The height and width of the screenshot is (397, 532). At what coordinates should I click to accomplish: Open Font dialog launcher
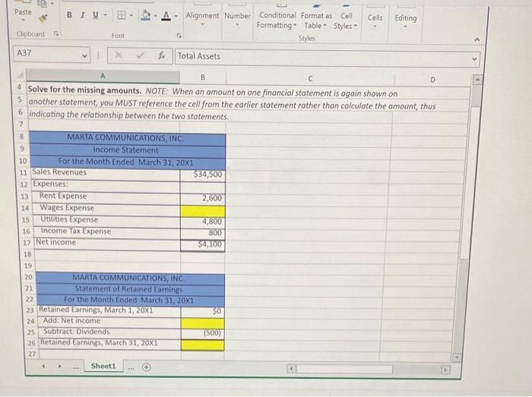point(179,36)
